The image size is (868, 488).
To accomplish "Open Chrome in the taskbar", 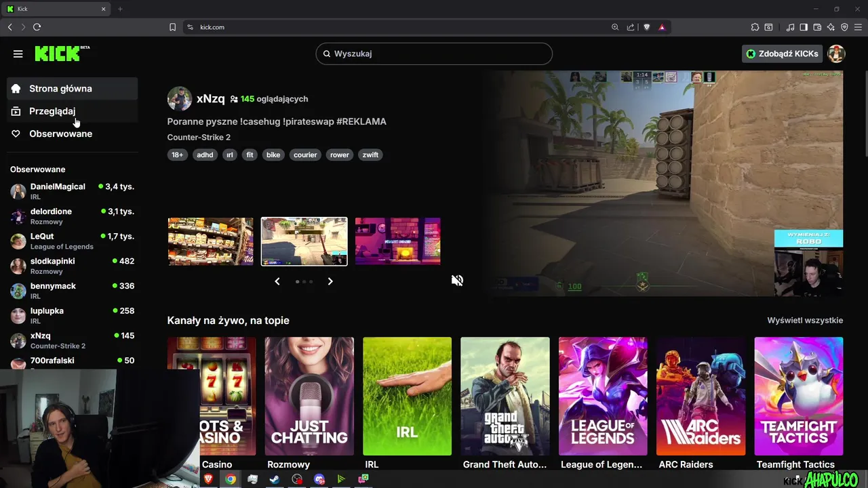I will click(x=231, y=479).
